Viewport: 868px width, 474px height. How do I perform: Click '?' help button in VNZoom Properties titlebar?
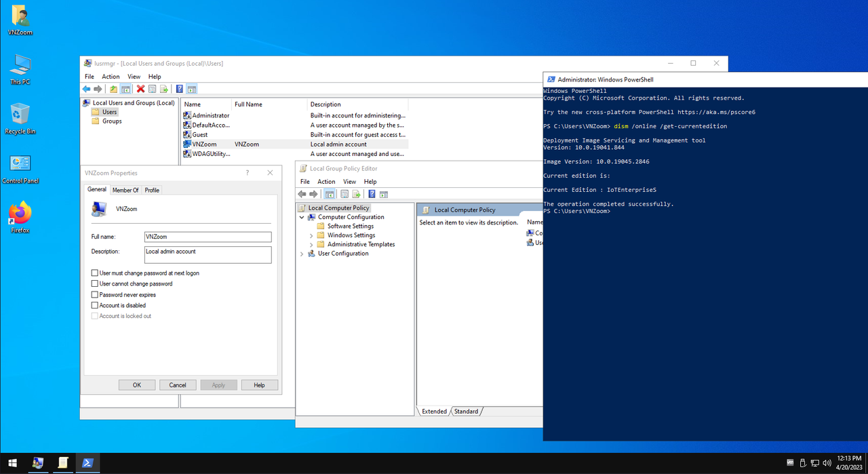click(x=247, y=173)
